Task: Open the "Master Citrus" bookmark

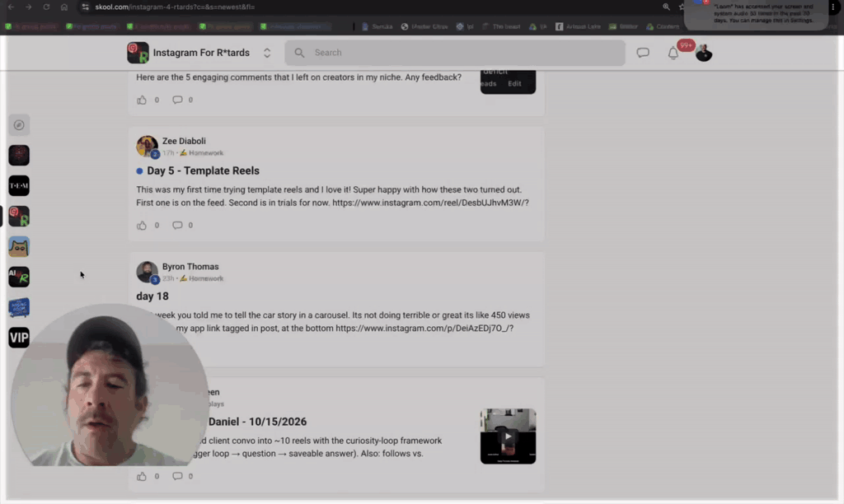Action: 424,26
